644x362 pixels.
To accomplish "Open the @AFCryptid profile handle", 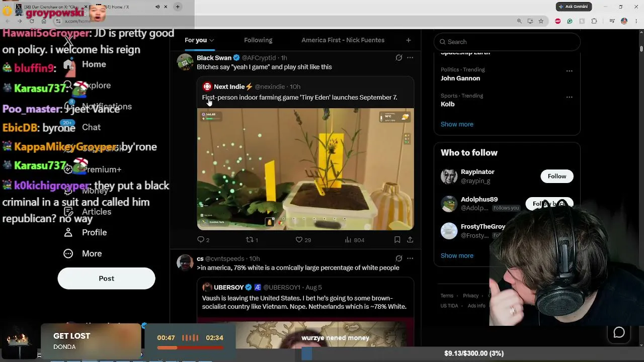I will (259, 58).
